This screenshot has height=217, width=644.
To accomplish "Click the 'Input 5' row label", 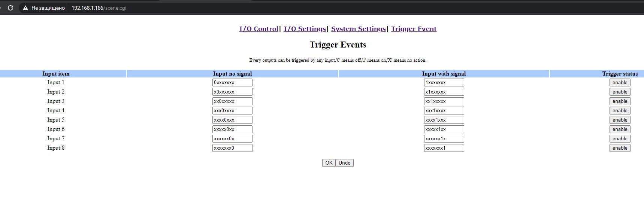I will pos(56,120).
